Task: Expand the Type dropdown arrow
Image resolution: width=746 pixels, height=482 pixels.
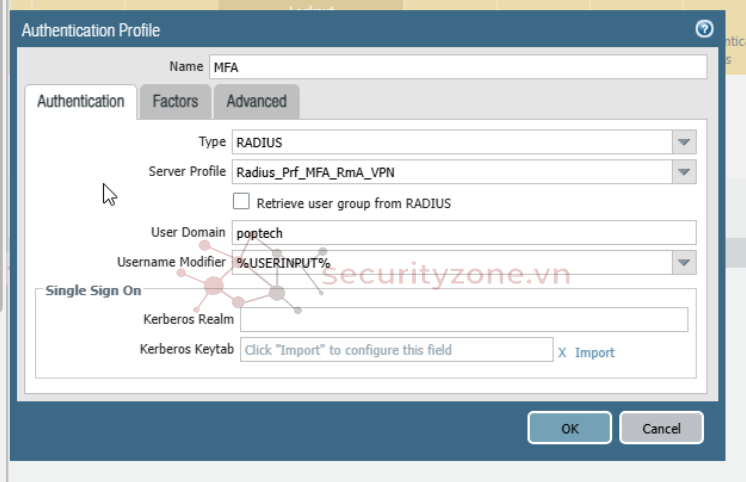Action: click(683, 142)
